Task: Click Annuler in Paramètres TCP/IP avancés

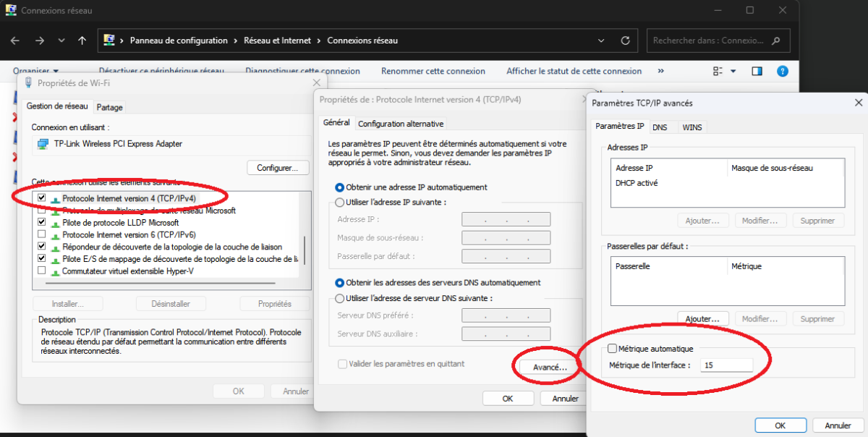Action: 838,425
